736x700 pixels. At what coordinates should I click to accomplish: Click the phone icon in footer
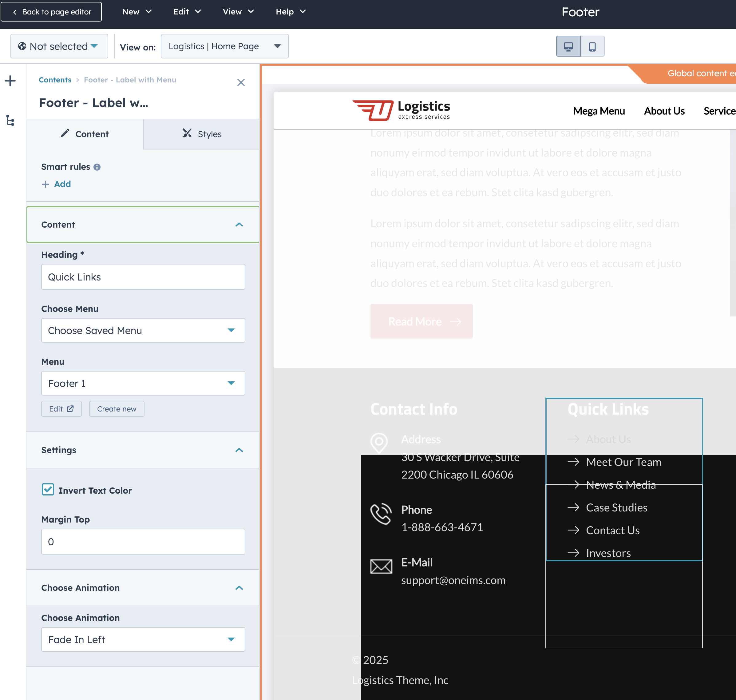(381, 513)
